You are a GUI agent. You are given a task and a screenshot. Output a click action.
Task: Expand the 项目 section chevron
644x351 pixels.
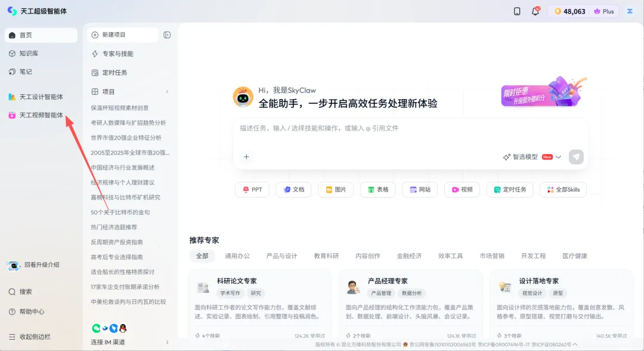pos(167,92)
